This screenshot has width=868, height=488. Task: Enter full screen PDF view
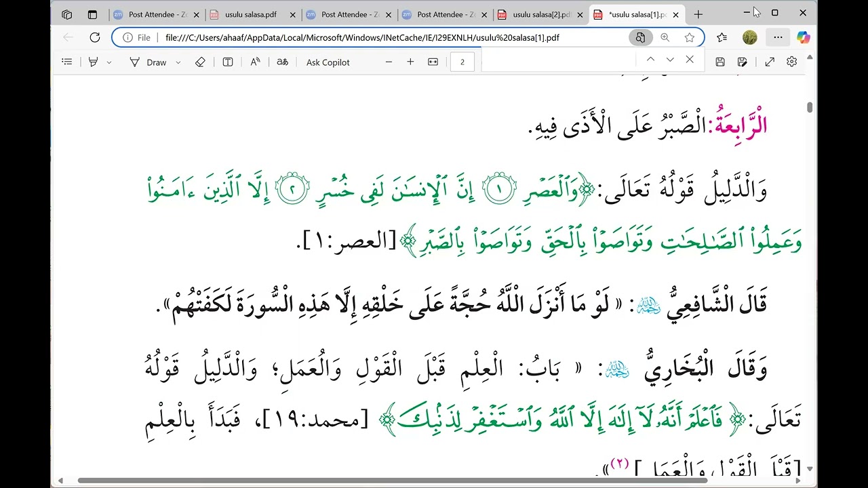click(770, 62)
